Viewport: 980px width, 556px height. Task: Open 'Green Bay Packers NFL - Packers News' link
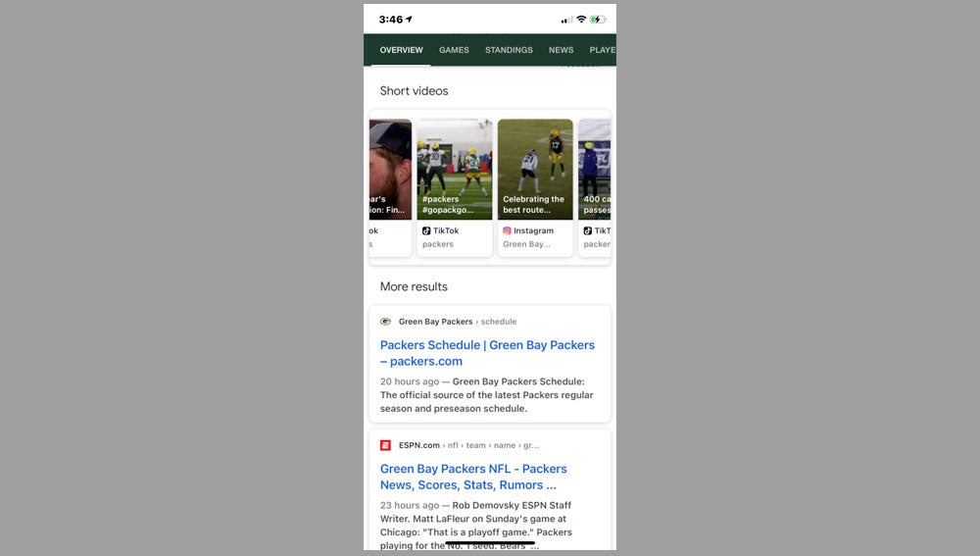473,477
